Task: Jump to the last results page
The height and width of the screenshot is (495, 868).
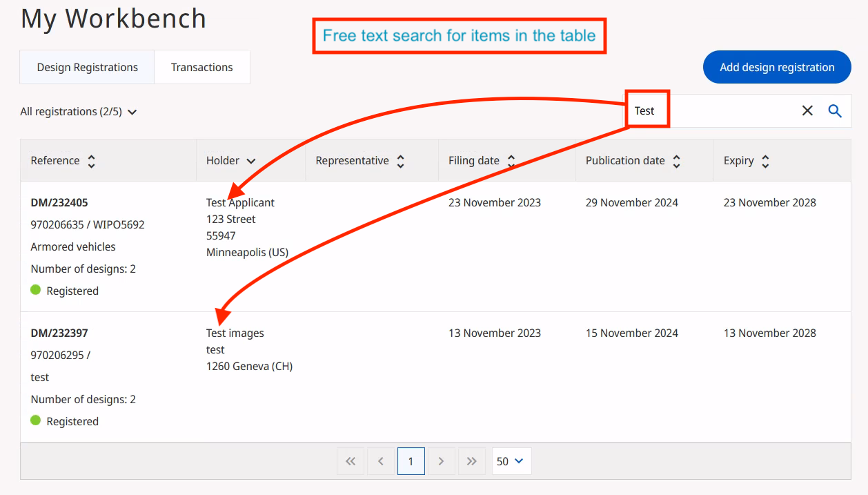Action: coord(472,461)
